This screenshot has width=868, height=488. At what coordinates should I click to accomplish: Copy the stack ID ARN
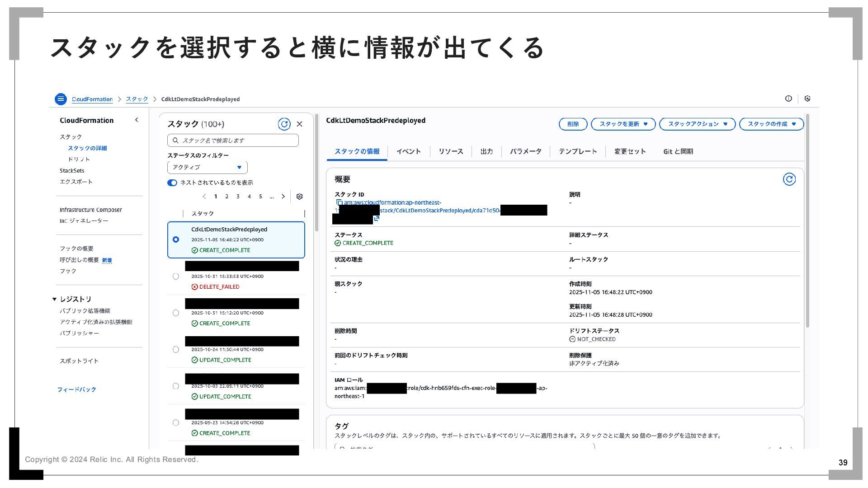pyautogui.click(x=339, y=203)
